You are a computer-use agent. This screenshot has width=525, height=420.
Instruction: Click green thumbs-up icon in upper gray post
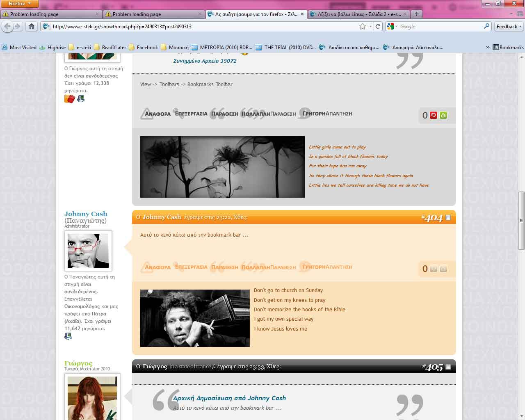coord(443,116)
